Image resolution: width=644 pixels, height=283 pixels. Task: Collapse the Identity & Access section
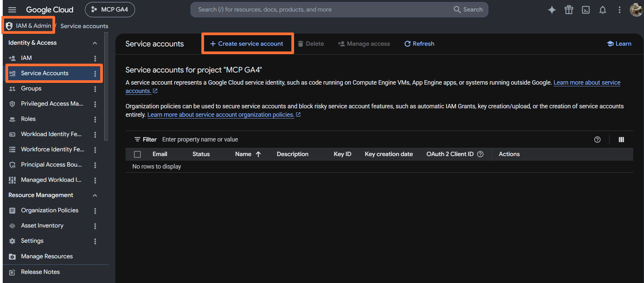[95, 43]
